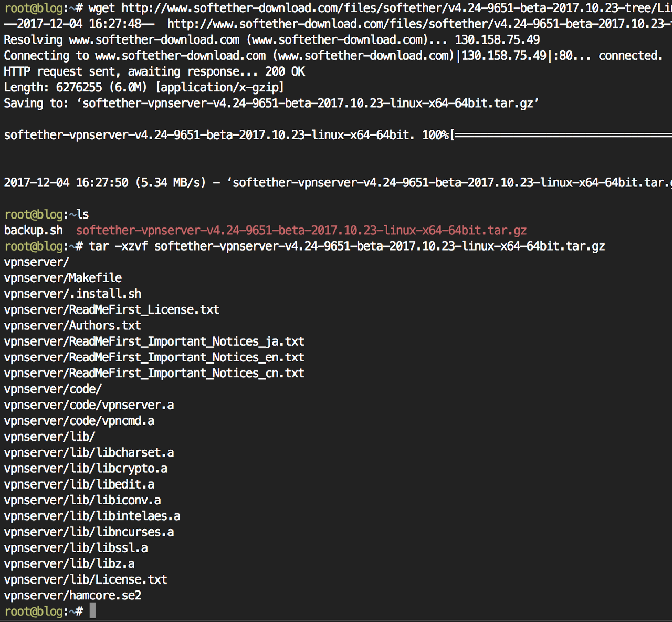
Task: Click the 'HTTP request sent, awaiting response... 200 OK' line
Action: coord(154,71)
